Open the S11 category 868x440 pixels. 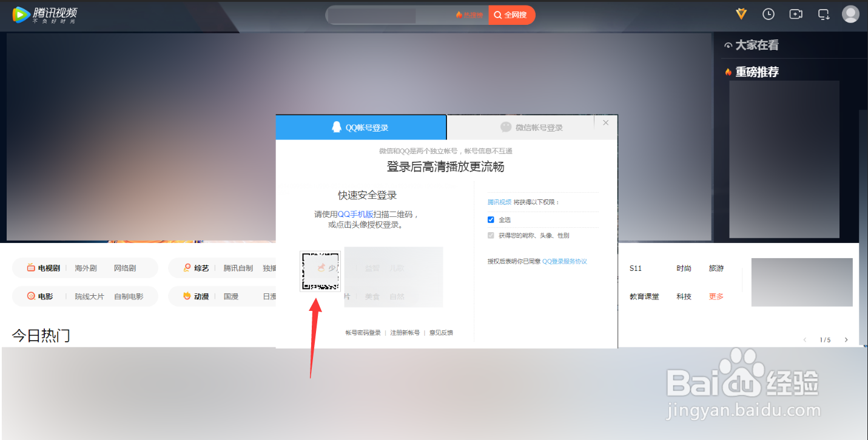click(636, 268)
